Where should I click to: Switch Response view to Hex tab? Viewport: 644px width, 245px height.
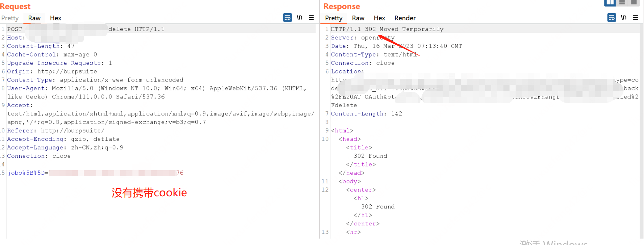[x=379, y=18]
